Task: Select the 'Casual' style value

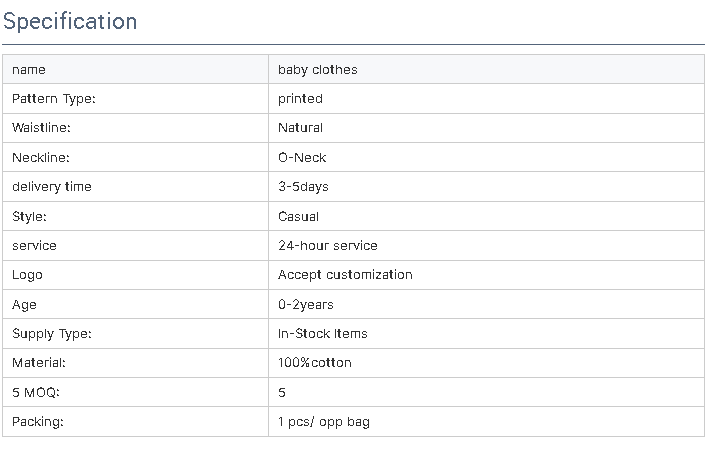Action: point(298,216)
